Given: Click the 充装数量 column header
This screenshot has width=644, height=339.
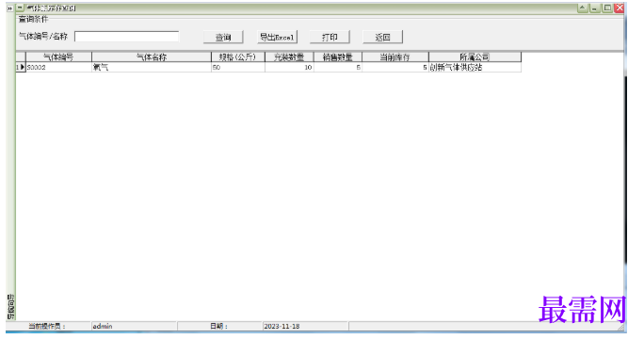Looking at the screenshot, I should pos(289,57).
